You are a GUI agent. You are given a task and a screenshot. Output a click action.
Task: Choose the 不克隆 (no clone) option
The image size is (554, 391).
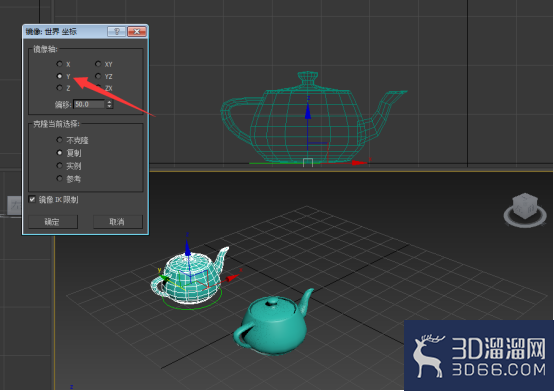coord(60,140)
